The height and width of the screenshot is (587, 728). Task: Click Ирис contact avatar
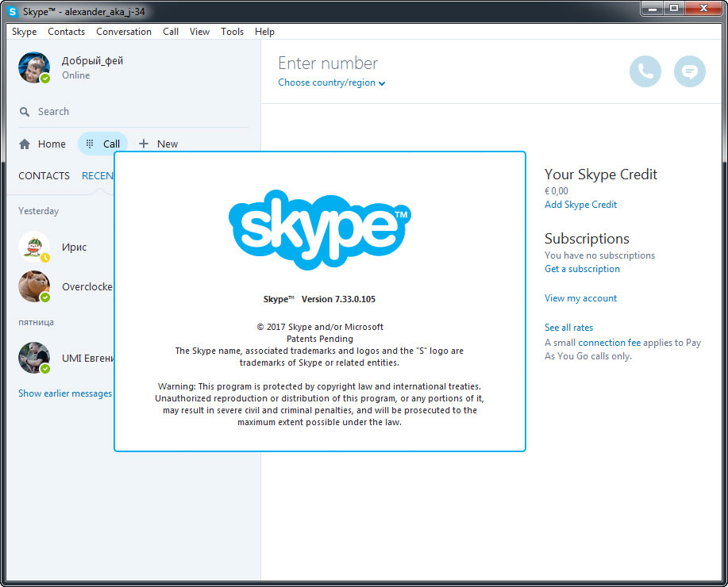coord(34,247)
